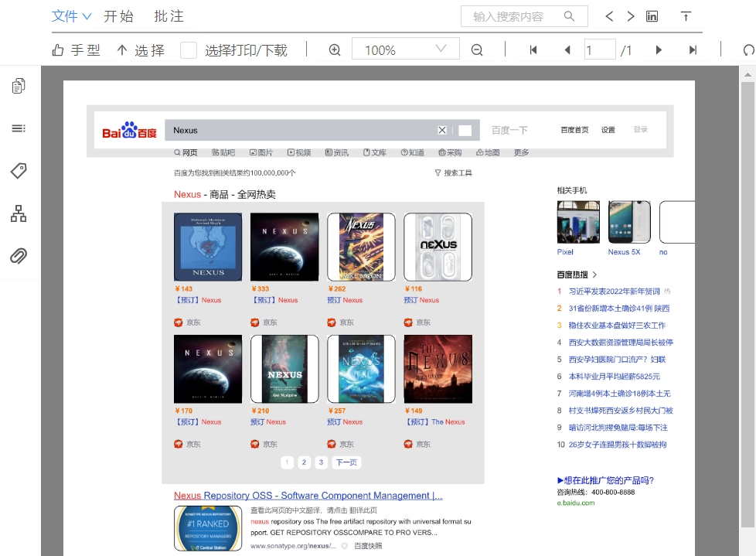756x556 pixels.
Task: Go to previous search result arrow
Action: click(x=609, y=16)
